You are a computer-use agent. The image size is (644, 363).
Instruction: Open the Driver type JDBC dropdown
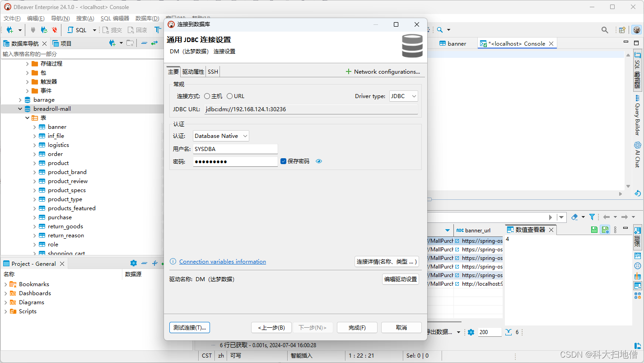pyautogui.click(x=404, y=96)
